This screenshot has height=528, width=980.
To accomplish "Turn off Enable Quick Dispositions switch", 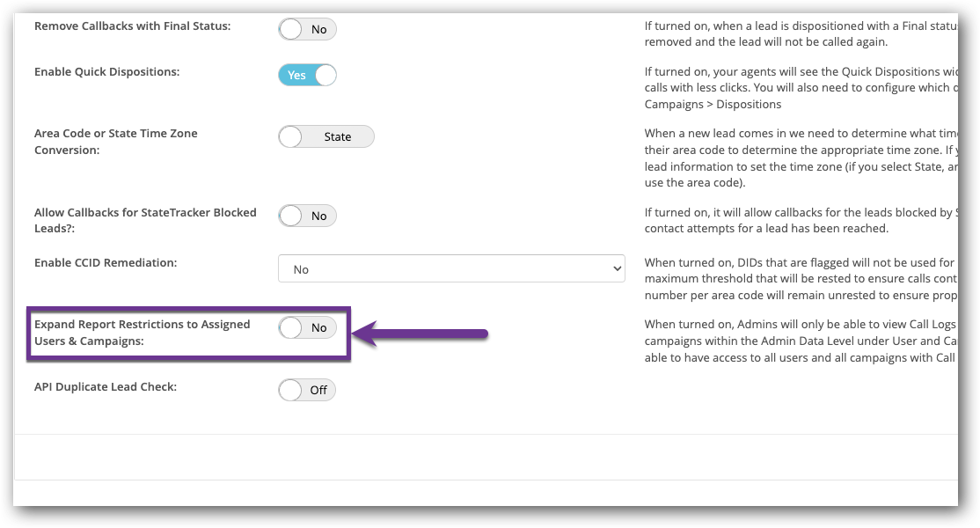I will [x=307, y=75].
